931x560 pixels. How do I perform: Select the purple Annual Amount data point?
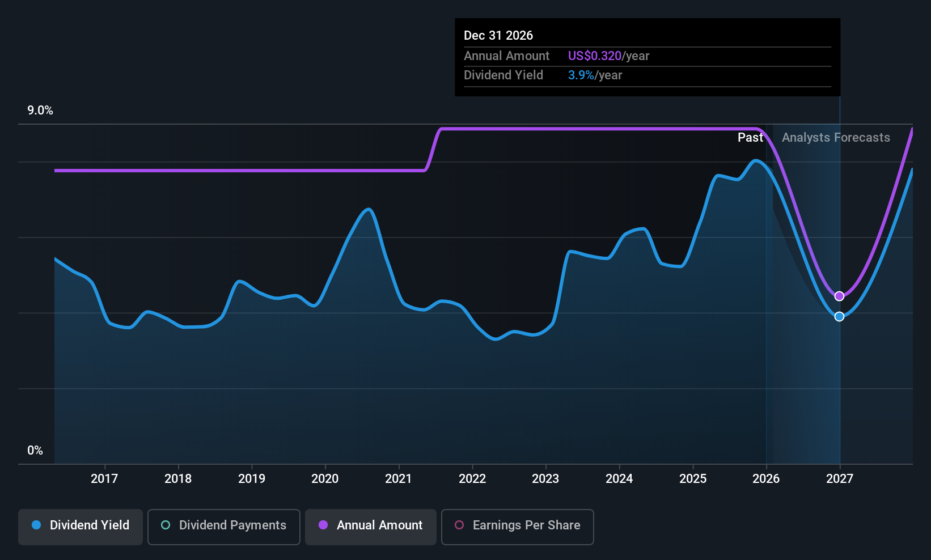pyautogui.click(x=839, y=296)
